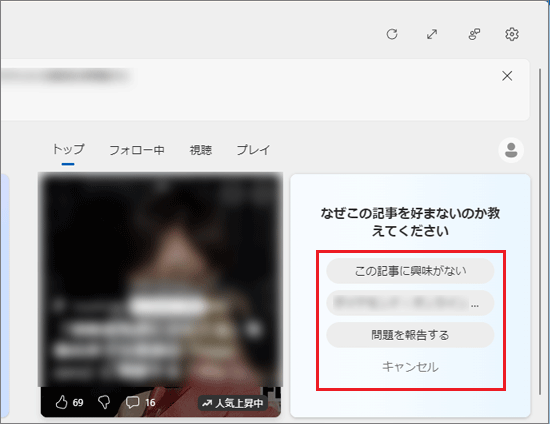
Task: Like the article with thumbs up
Action: [x=62, y=402]
